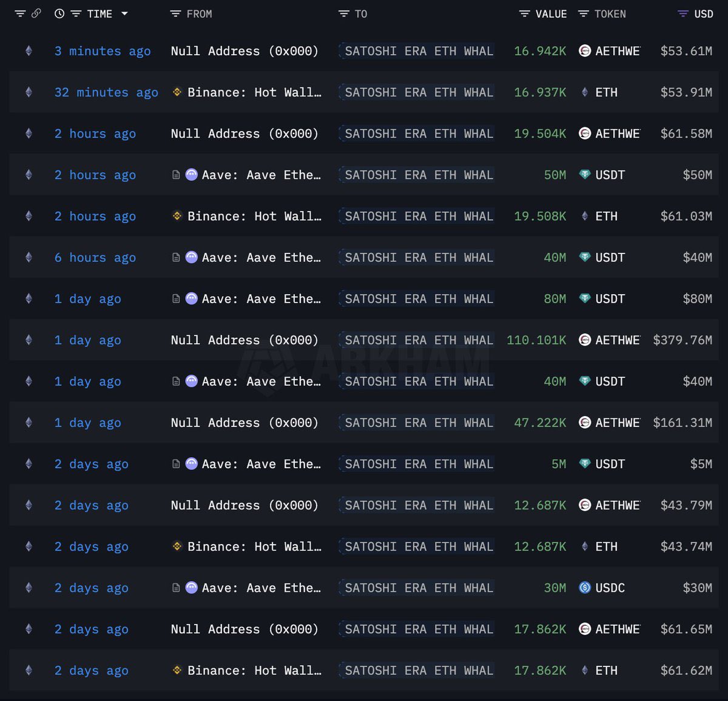This screenshot has width=728, height=701.
Task: Click the Aave logo on the 80M USDT row
Action: click(191, 298)
